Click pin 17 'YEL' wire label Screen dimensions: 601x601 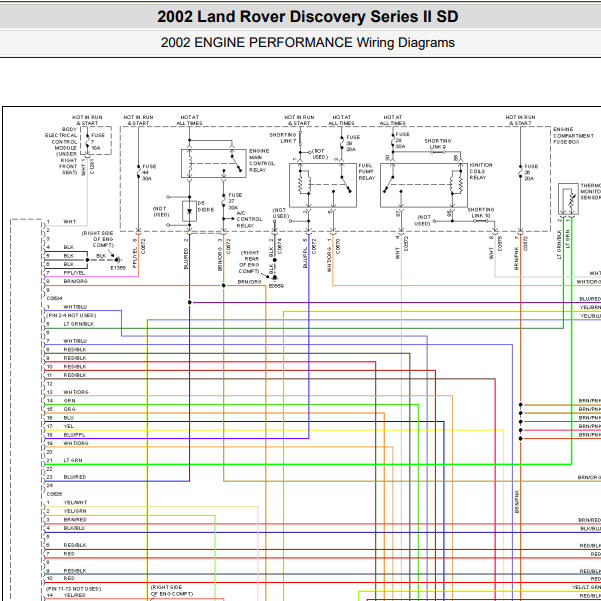tap(69, 426)
